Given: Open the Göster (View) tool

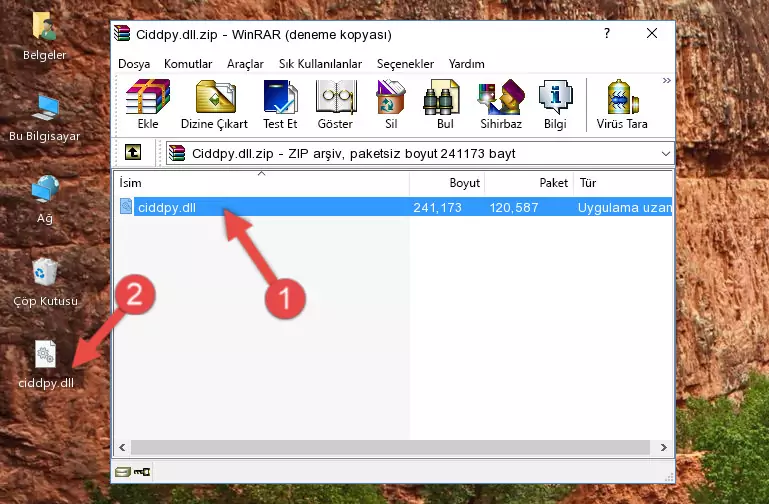Looking at the screenshot, I should [335, 104].
